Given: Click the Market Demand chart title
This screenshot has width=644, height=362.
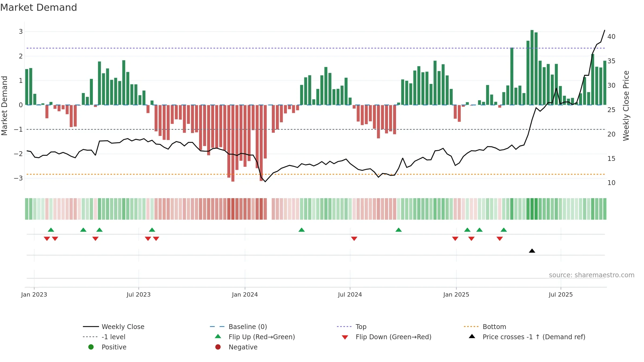Looking at the screenshot, I should point(39,8).
